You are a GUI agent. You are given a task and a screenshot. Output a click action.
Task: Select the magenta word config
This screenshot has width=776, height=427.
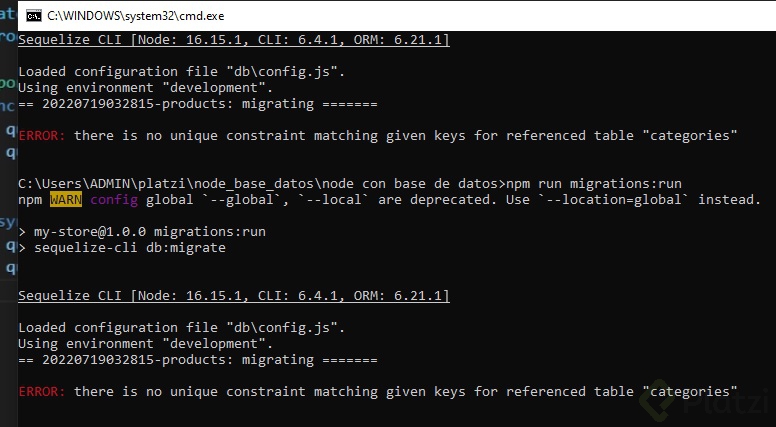tap(113, 199)
